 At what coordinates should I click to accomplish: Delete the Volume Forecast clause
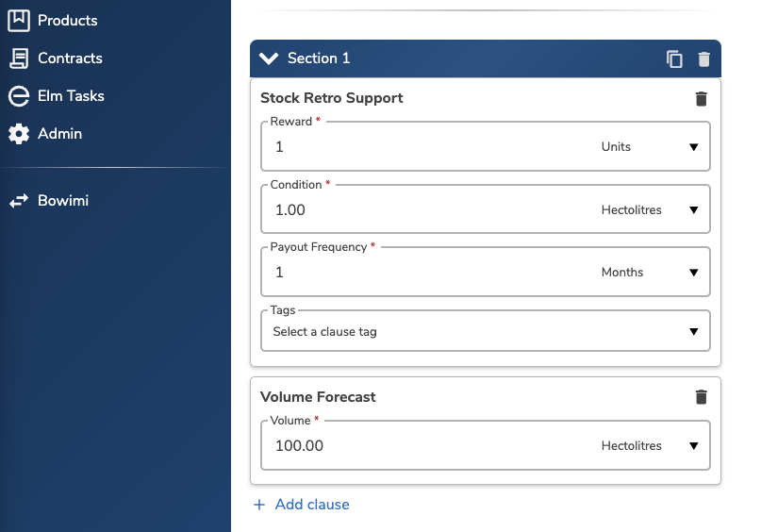(701, 397)
